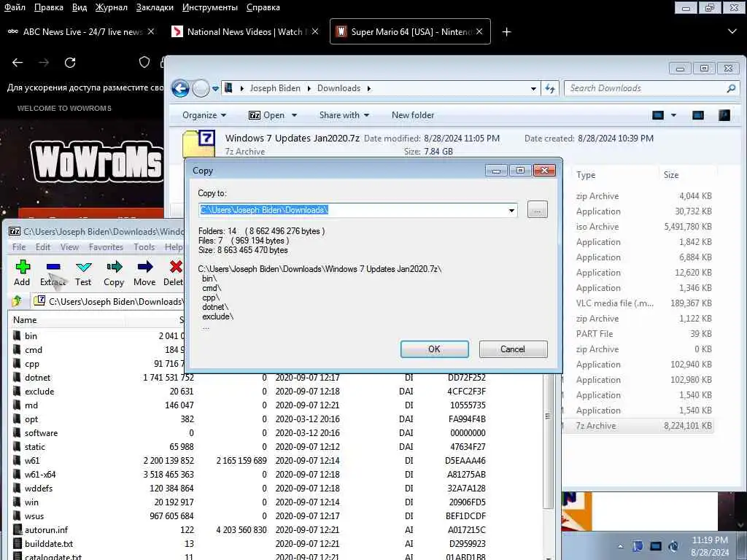747x560 pixels.
Task: Click the Explorer Back arrow button
Action: [181, 88]
